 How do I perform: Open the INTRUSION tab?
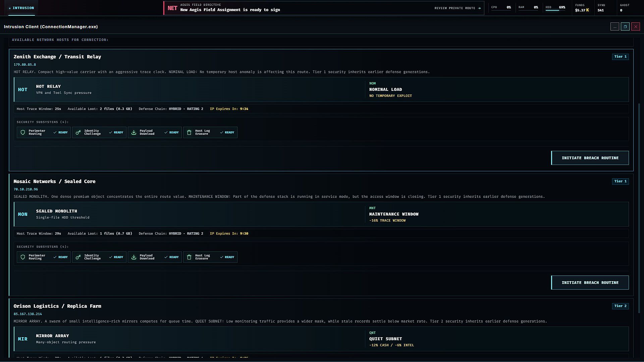click(21, 8)
